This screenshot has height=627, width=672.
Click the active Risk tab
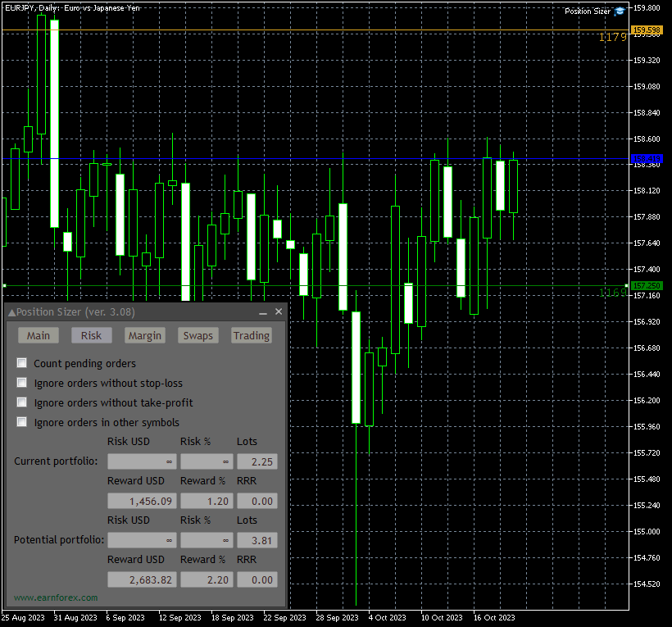[x=91, y=335]
